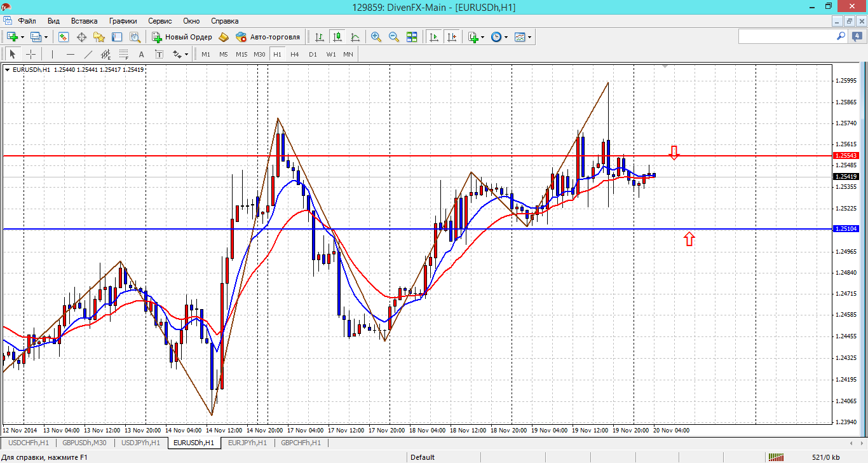Pick the horizontal line drawing tool
The image size is (868, 463).
point(70,54)
